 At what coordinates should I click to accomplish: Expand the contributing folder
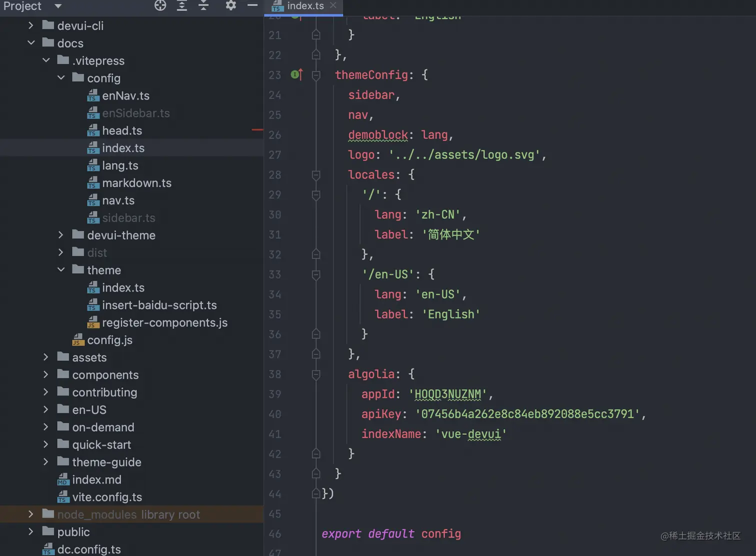click(x=46, y=392)
